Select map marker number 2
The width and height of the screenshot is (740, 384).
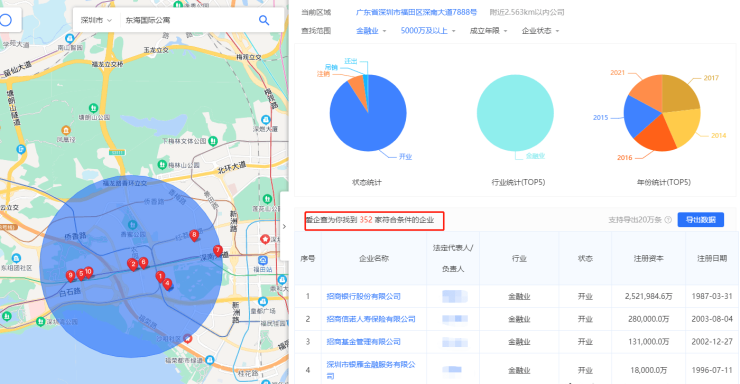tap(133, 265)
